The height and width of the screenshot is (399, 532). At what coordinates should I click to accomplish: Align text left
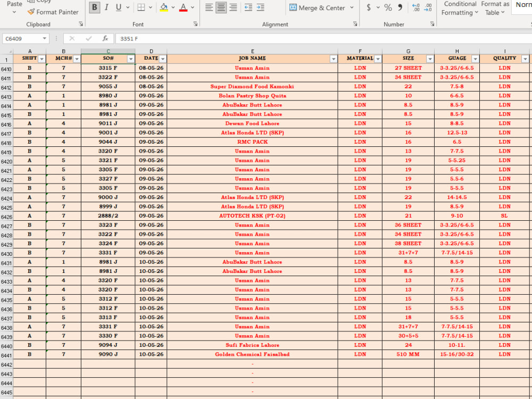tap(209, 7)
